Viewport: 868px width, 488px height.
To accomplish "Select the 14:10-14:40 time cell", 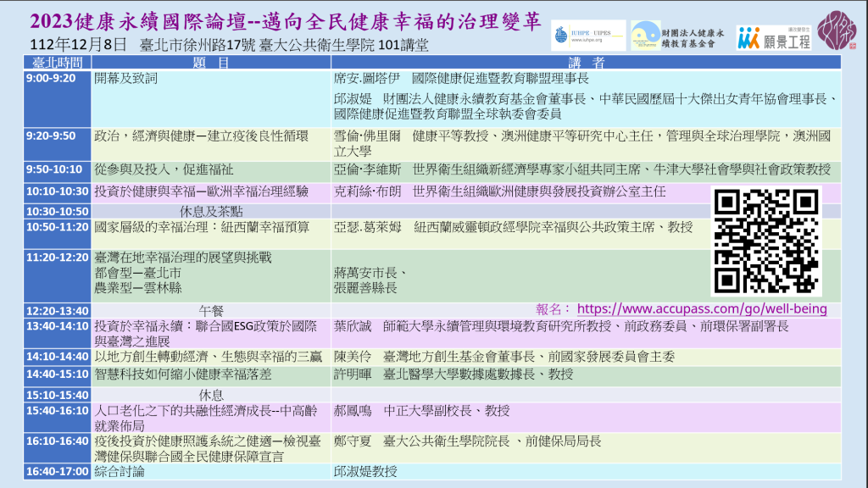I will [x=57, y=357].
